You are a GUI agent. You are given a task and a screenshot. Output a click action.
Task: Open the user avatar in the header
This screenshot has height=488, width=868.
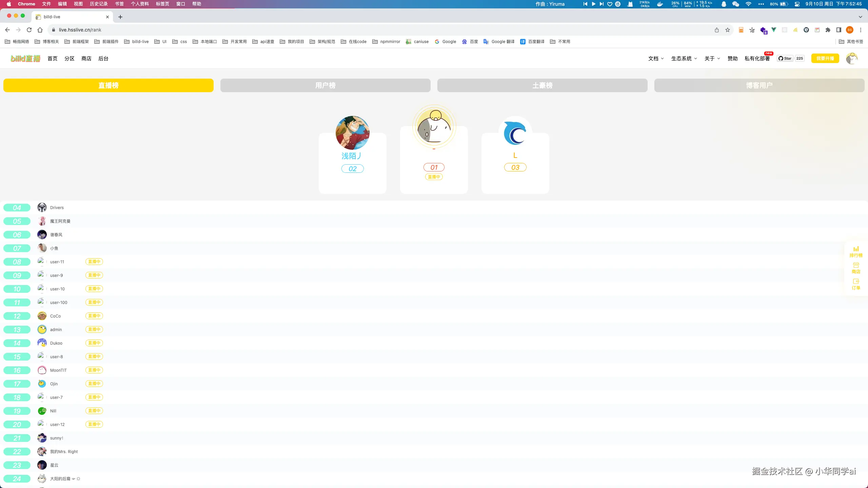(852, 58)
